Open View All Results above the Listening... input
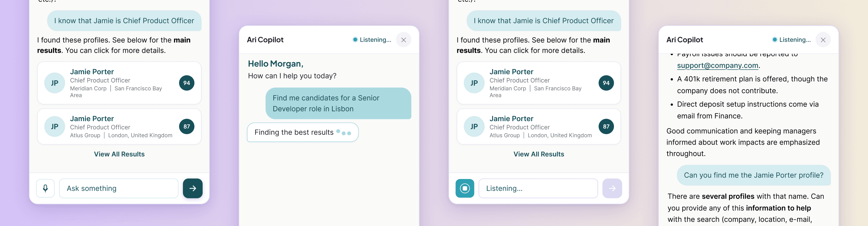 [539, 154]
